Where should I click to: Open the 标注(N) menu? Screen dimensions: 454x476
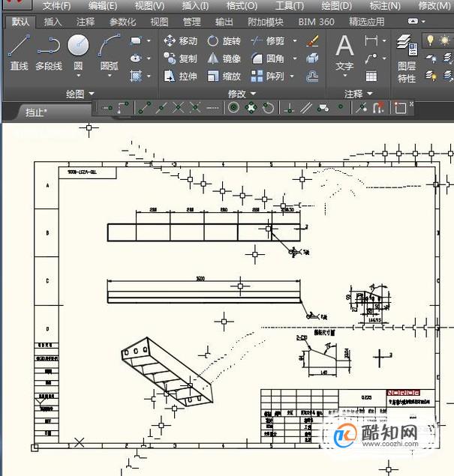385,6
